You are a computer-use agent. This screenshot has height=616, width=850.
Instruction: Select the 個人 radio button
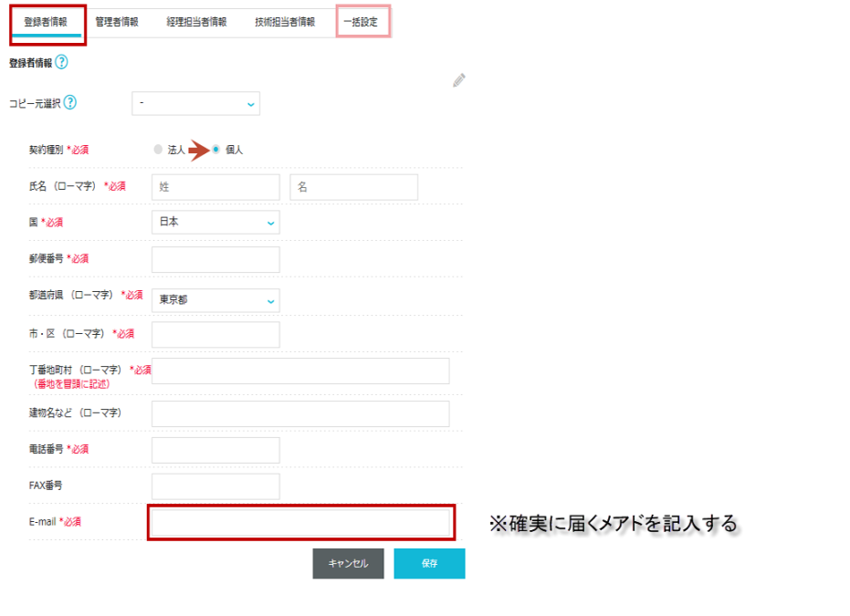[215, 149]
